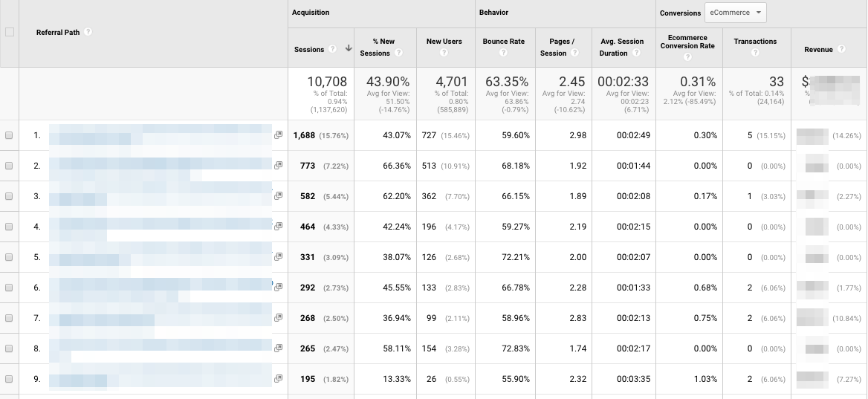This screenshot has height=399, width=868.
Task: Open row 9 referral external link icon
Action: coord(278,379)
